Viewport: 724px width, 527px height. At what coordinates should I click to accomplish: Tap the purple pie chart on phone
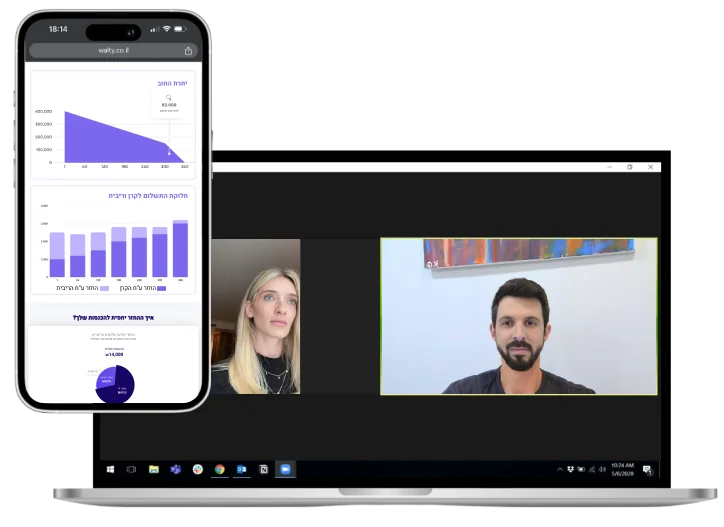pyautogui.click(x=115, y=384)
